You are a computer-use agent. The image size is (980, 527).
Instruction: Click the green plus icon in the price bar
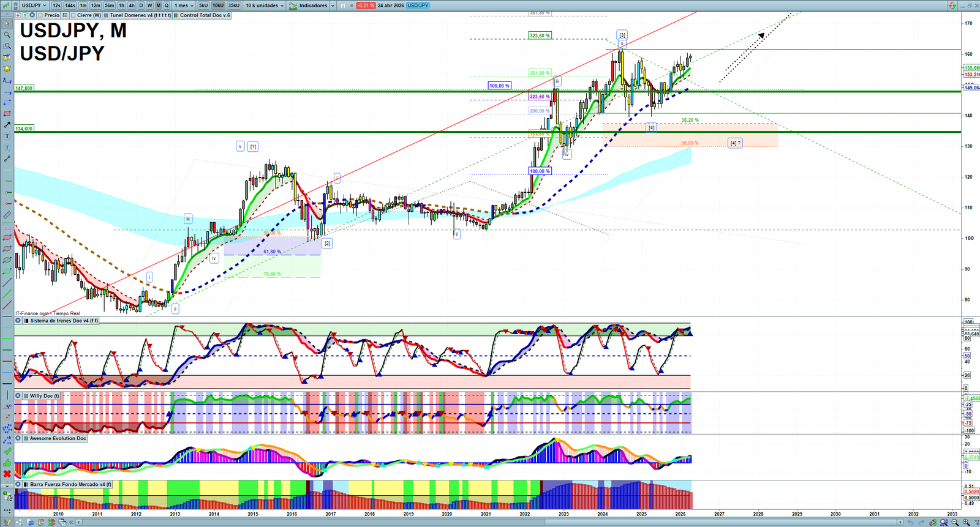(25, 15)
